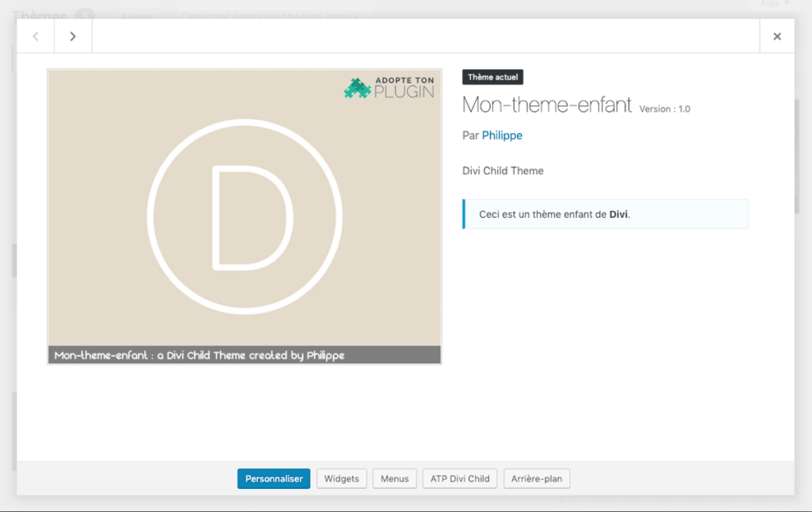This screenshot has height=512, width=812.
Task: Click the Adopte Ton Plugin logo
Action: pyautogui.click(x=389, y=87)
